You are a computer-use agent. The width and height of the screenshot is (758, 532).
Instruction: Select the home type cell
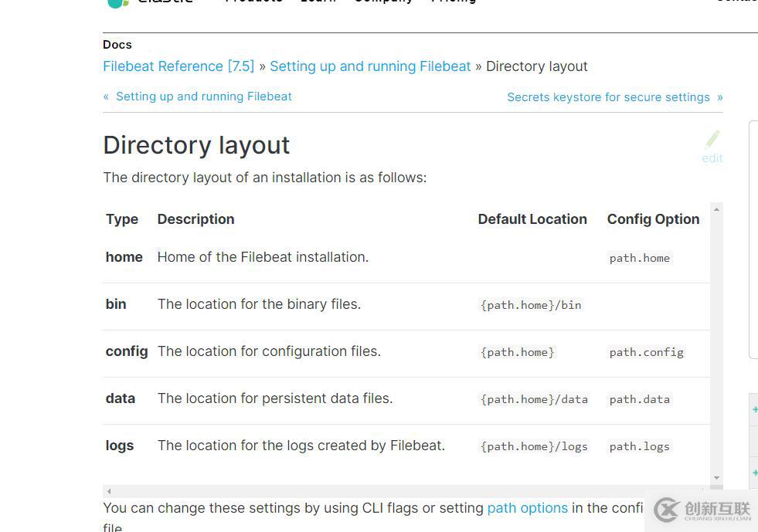point(124,257)
